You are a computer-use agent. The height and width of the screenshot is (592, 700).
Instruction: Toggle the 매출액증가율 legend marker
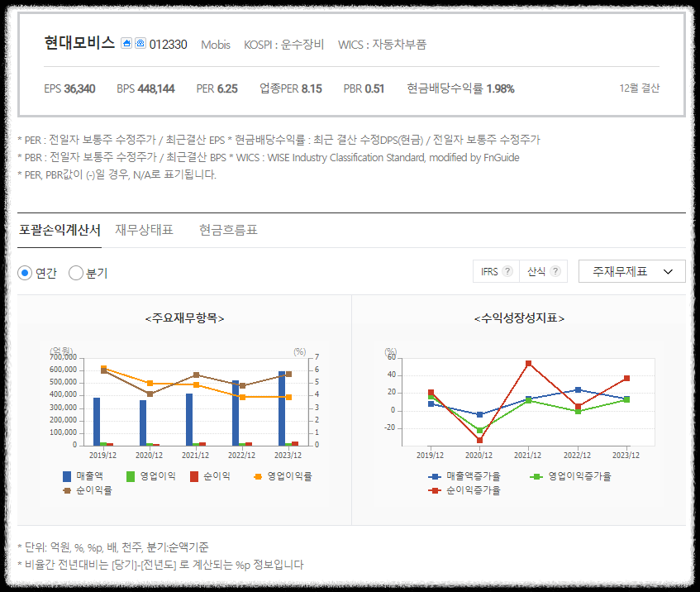[435, 477]
